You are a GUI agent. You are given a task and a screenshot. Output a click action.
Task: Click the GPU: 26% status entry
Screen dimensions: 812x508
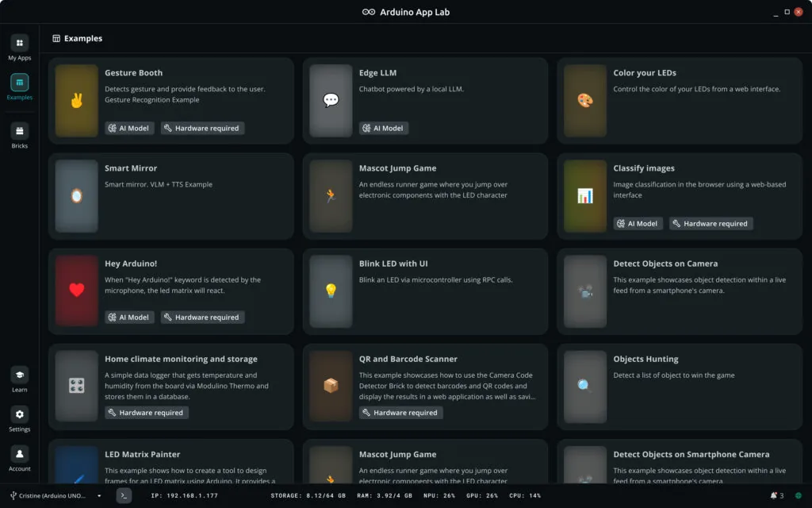click(482, 495)
